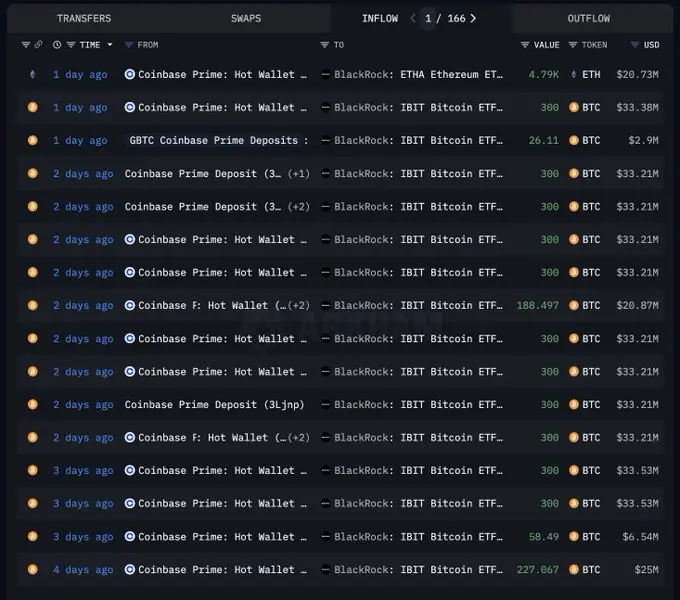
Task: Click BlackRock logo in ETHA row
Action: click(x=325, y=75)
